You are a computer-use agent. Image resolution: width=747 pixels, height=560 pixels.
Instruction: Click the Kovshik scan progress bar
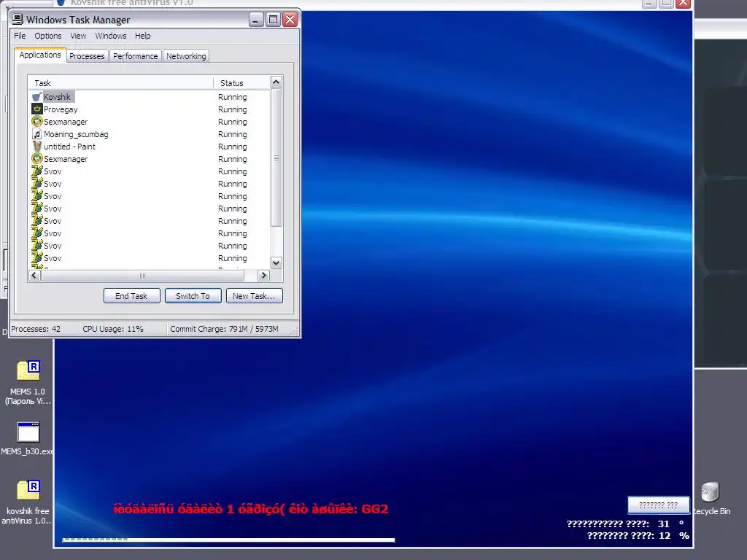coord(228,540)
